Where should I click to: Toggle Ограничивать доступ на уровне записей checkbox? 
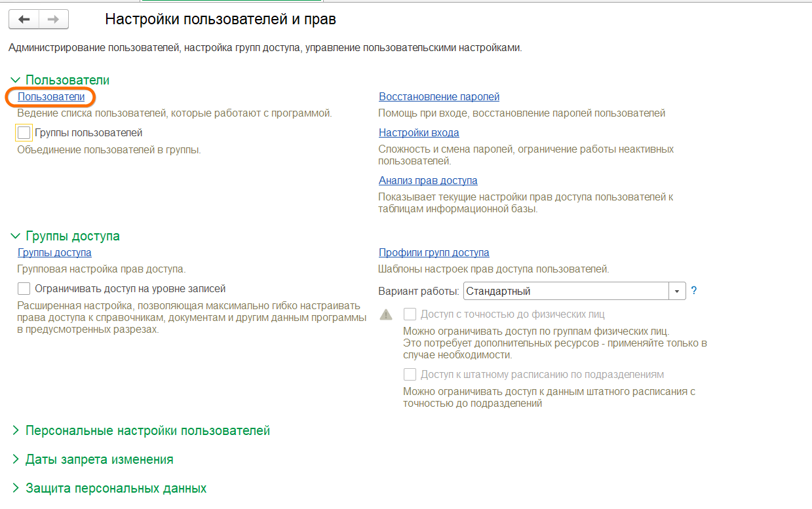point(24,288)
